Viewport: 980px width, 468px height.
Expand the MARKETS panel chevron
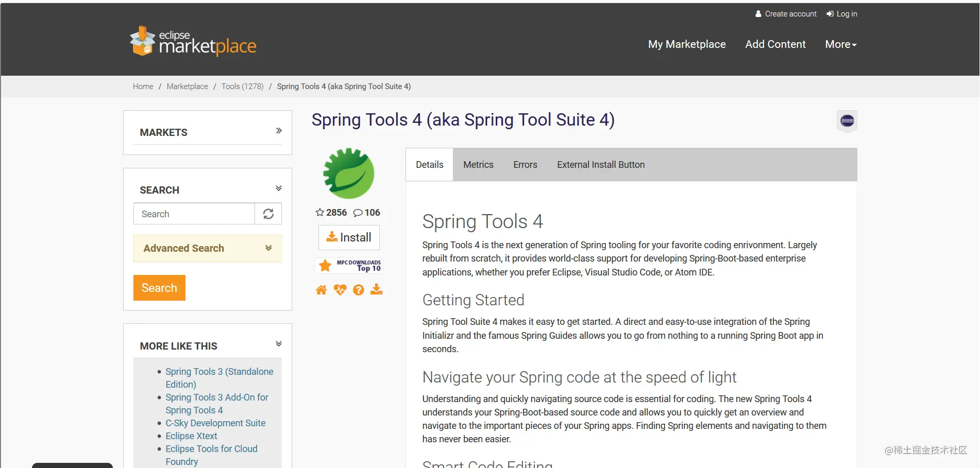tap(279, 131)
